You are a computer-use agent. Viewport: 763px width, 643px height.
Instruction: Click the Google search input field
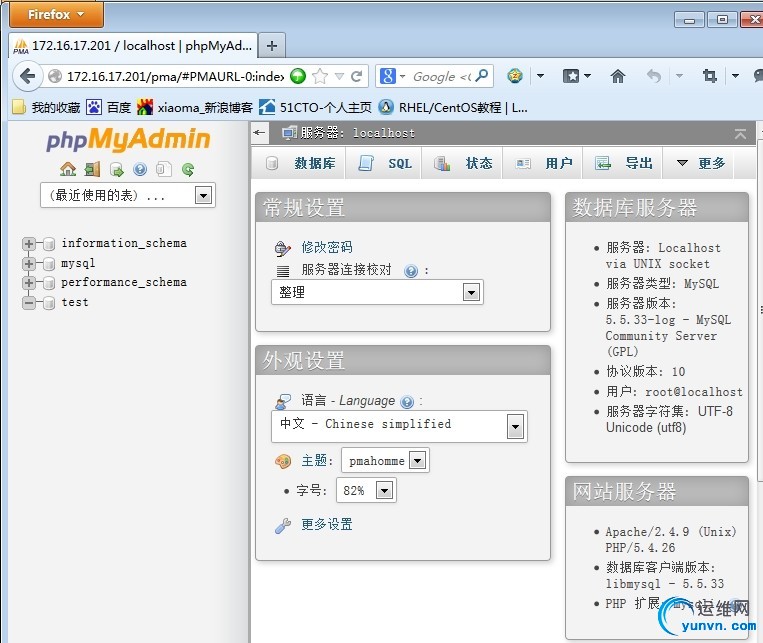point(441,76)
